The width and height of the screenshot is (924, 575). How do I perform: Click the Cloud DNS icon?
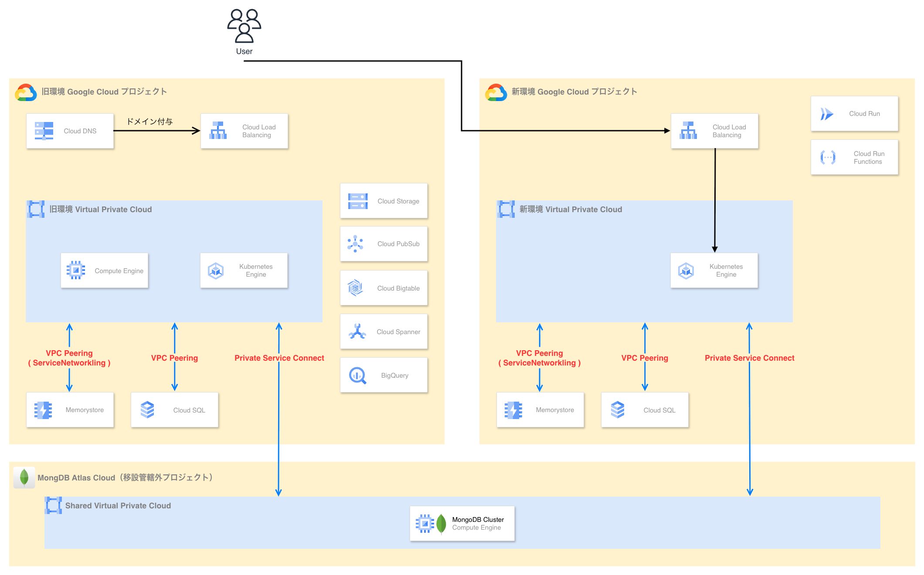[x=44, y=131]
